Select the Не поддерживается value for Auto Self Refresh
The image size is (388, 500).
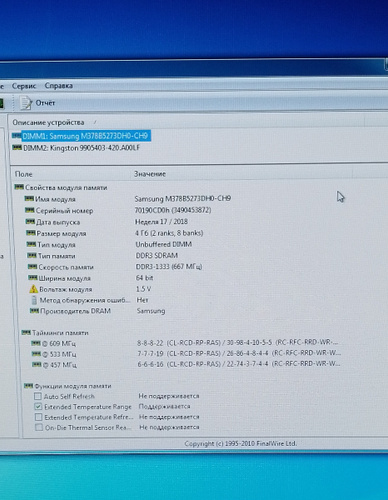169,396
